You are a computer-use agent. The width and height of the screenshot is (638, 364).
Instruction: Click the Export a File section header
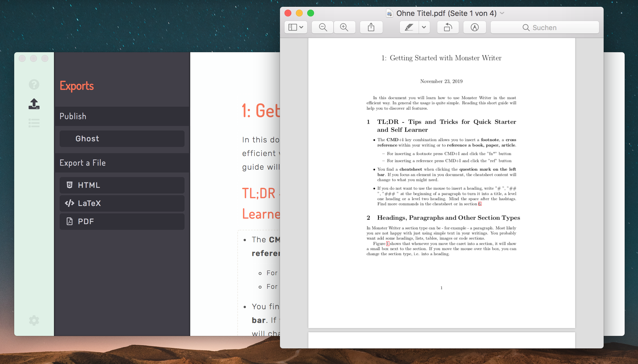tap(122, 163)
